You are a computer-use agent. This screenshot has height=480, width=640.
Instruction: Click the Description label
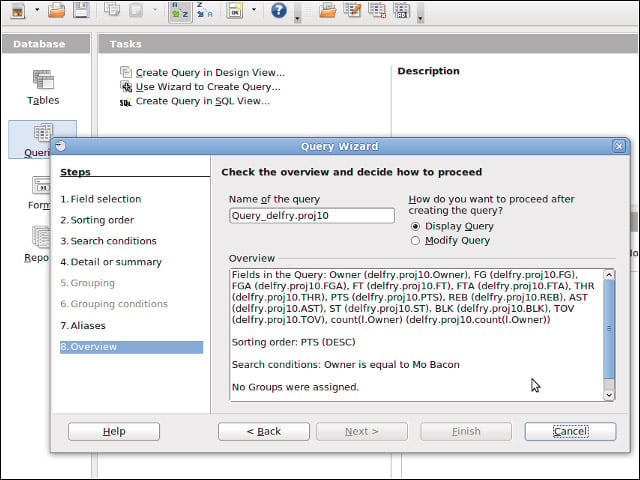click(x=428, y=71)
